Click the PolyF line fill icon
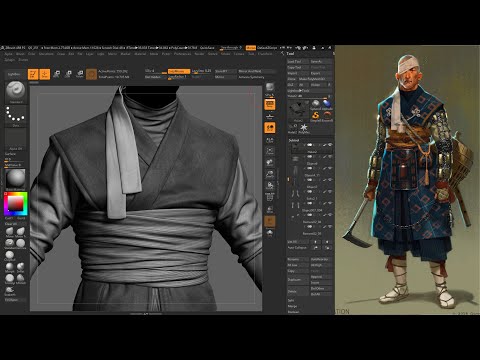This screenshot has width=480, height=360. click(x=270, y=197)
